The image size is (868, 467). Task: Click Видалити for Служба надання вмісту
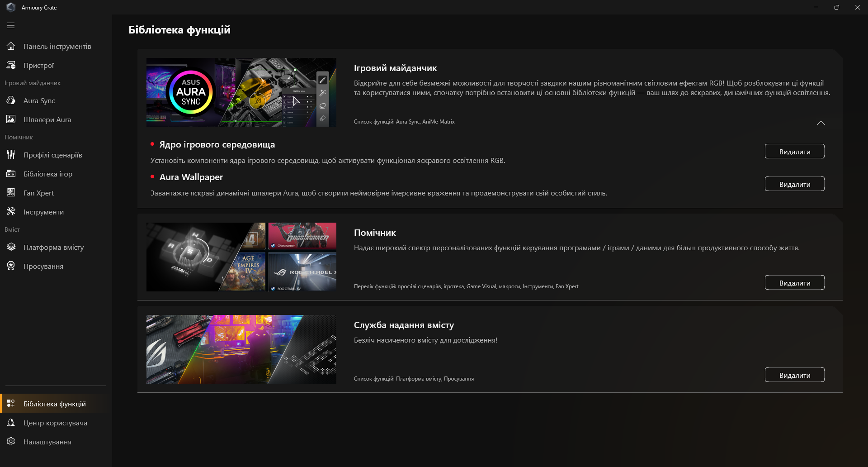click(794, 375)
